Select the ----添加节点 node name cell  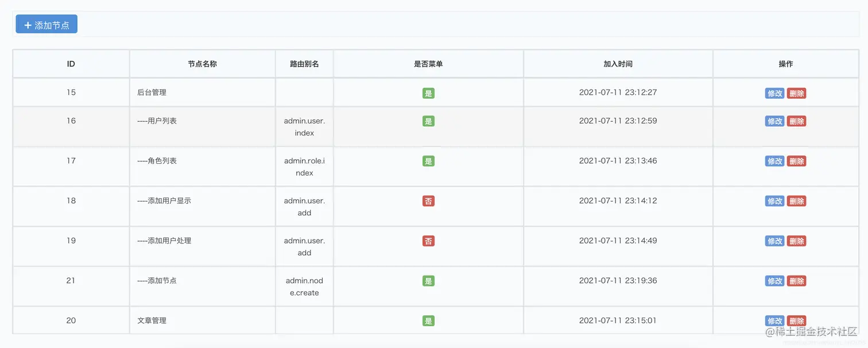(202, 286)
